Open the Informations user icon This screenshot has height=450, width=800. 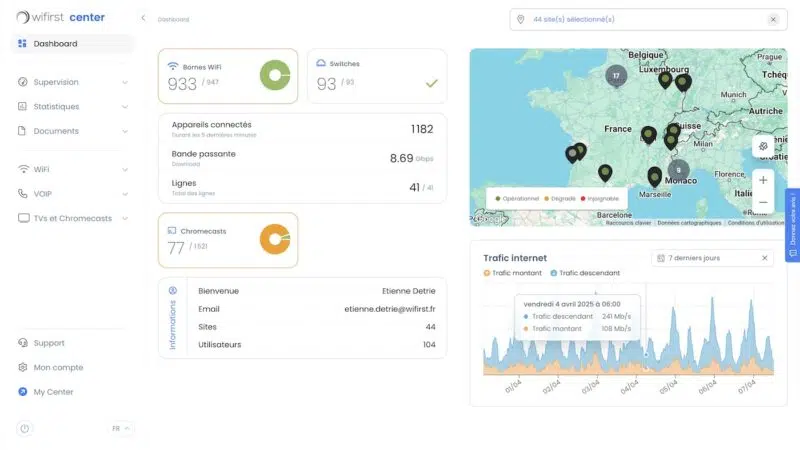[173, 291]
